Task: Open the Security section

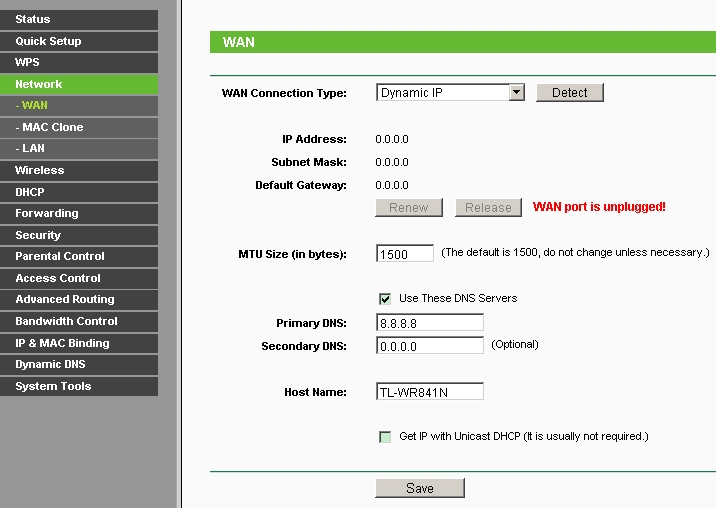Action: [79, 235]
